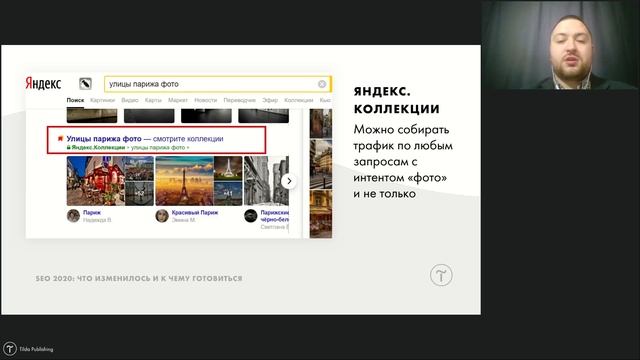Click the Яндекс.Коллекции green breadcrumb link
Viewport: 640px width, 360px height.
tap(98, 147)
